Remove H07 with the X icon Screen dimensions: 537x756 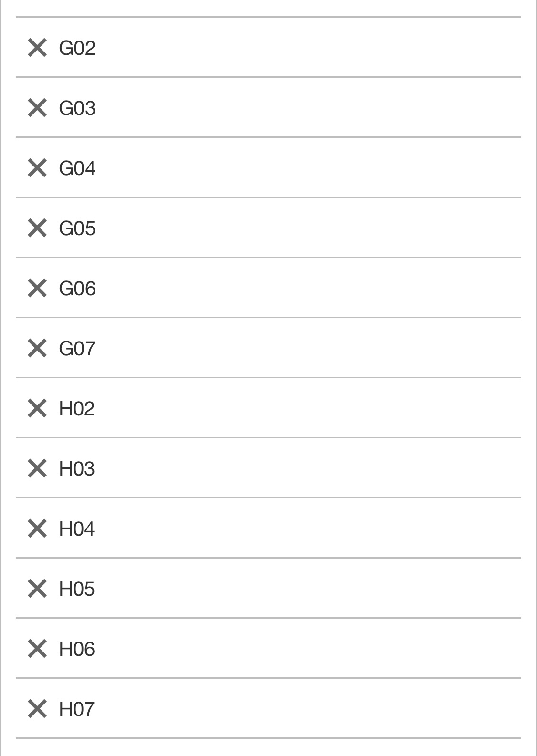pos(37,709)
